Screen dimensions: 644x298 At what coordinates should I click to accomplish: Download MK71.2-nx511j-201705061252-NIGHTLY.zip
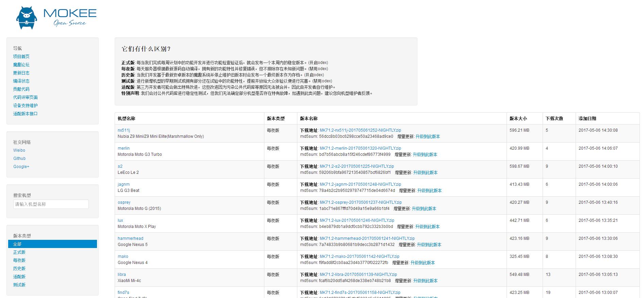[x=360, y=130]
